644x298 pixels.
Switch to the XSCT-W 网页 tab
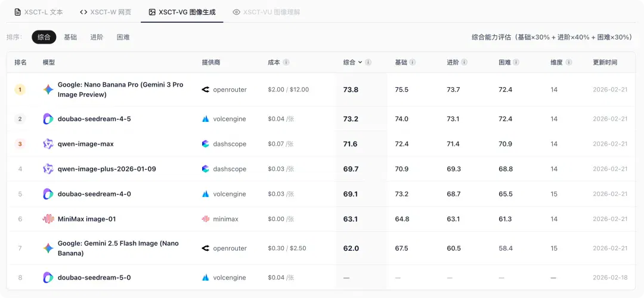106,12
